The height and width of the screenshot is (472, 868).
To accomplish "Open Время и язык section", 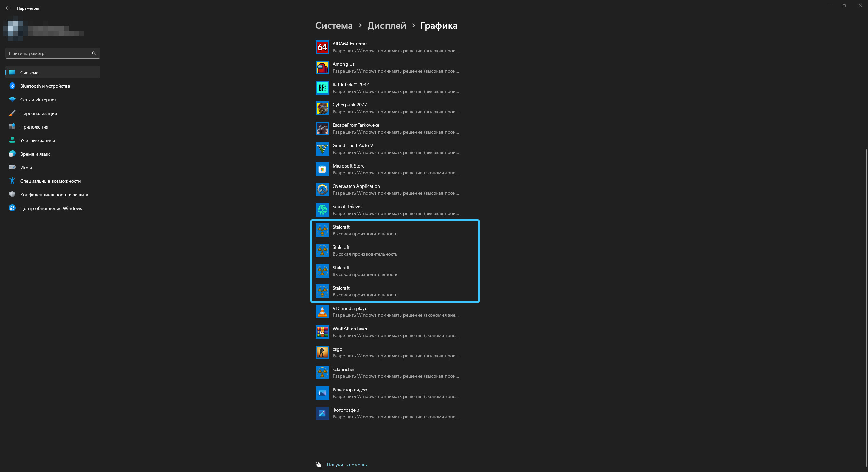I will pyautogui.click(x=53, y=154).
